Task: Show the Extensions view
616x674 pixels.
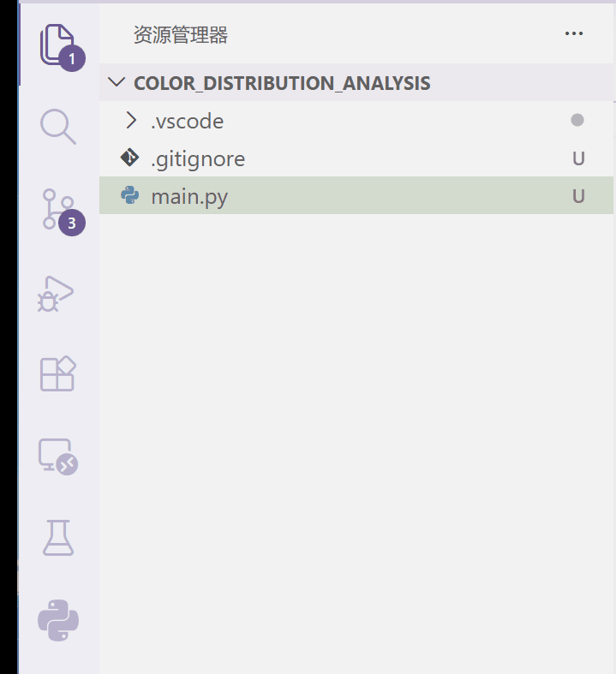Action: click(x=57, y=374)
